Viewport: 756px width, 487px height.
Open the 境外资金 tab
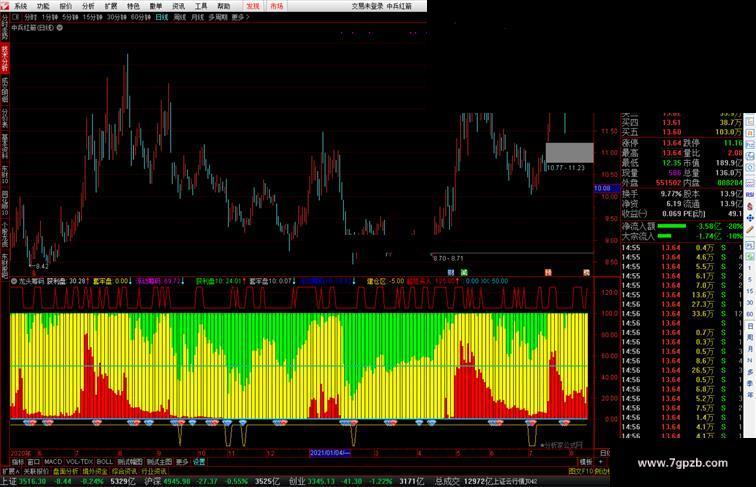tap(95, 471)
